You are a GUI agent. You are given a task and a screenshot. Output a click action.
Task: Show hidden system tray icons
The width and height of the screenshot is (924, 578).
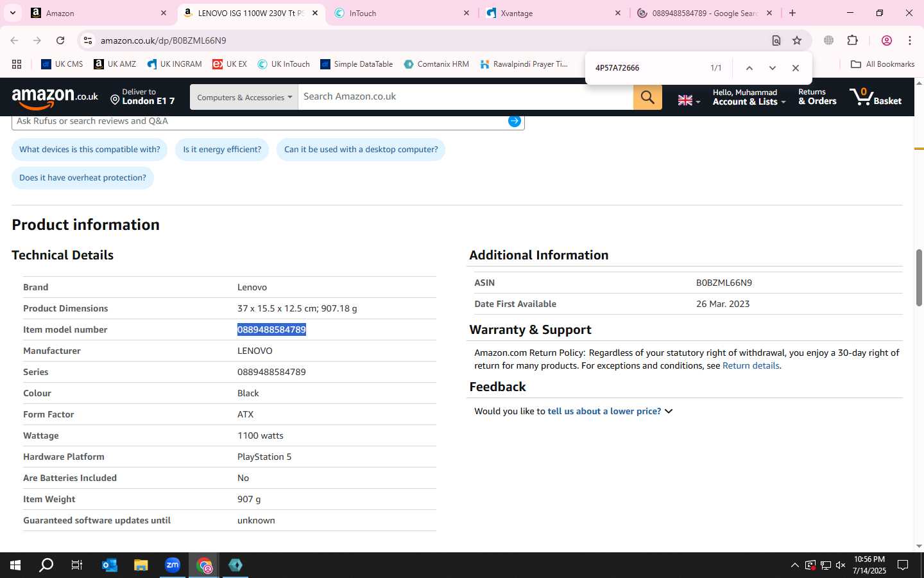tap(794, 565)
